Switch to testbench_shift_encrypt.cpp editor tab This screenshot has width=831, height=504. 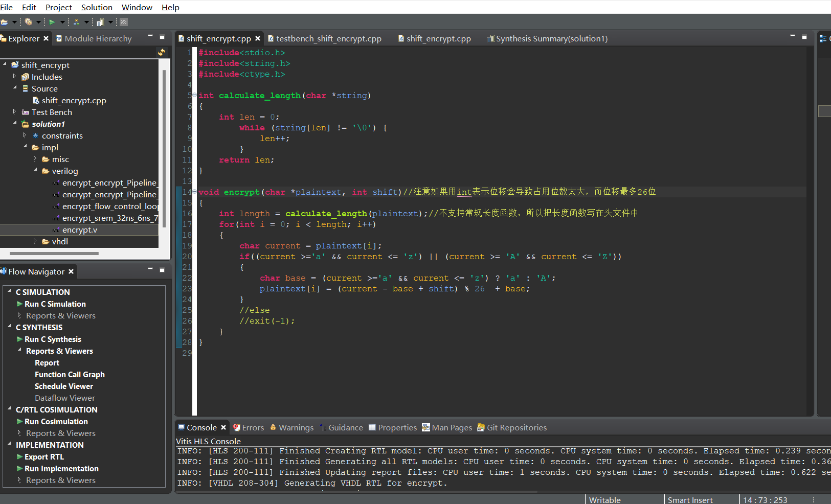[x=324, y=38]
